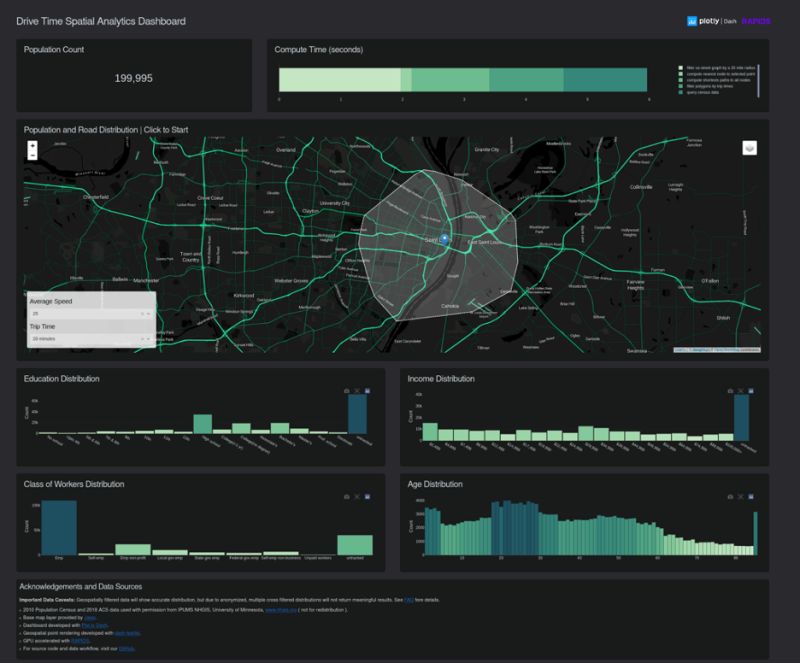Click the swatch beside 'compute nearest node' legend entry
This screenshot has height=663, width=800.
680,74
